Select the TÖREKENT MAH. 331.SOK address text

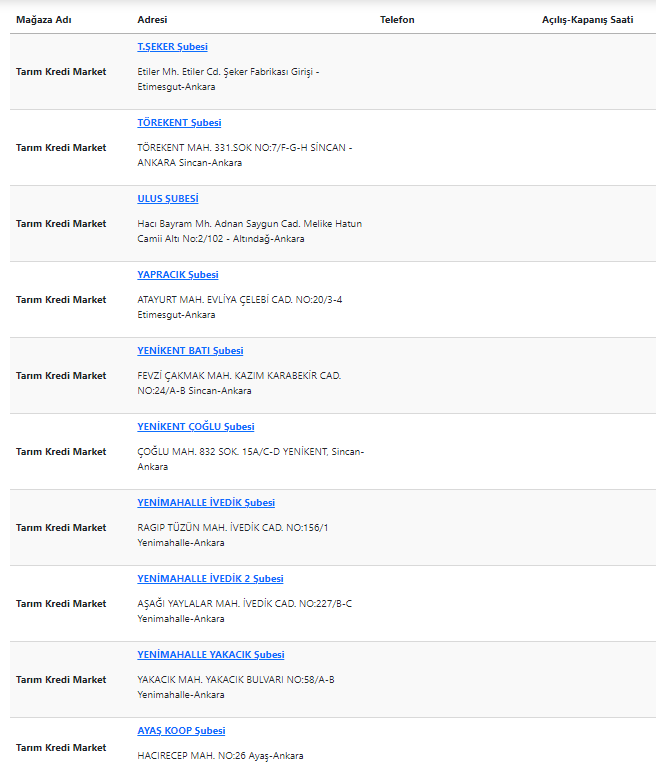[x=245, y=155]
